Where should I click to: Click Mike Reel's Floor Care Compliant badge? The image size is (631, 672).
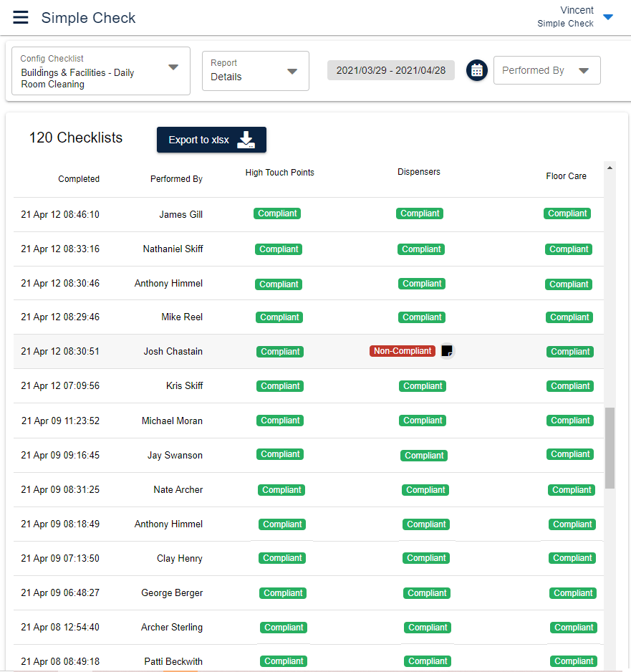pyautogui.click(x=569, y=317)
